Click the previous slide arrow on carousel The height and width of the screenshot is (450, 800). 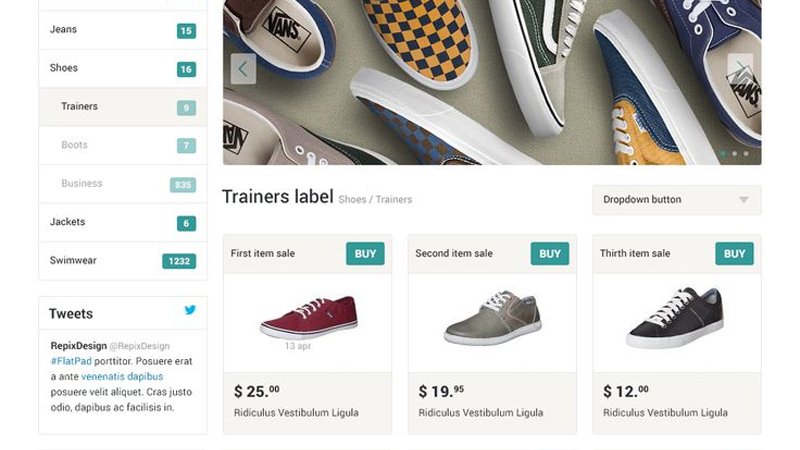coord(243,69)
